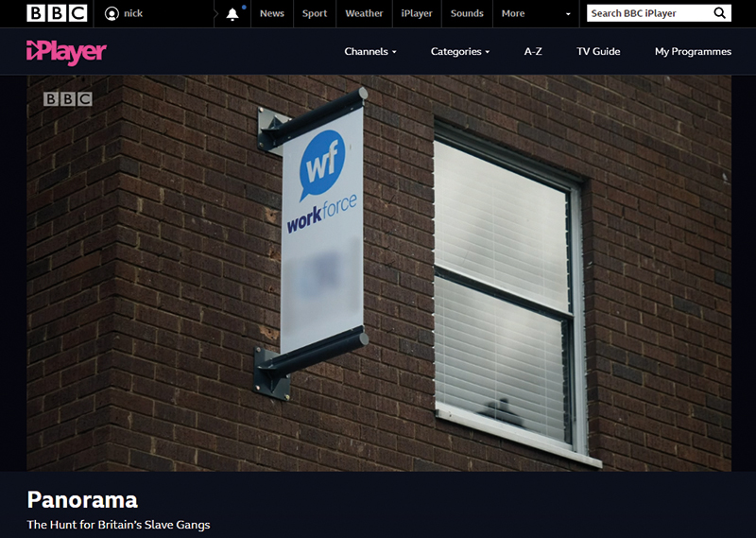Image resolution: width=756 pixels, height=538 pixels.
Task: Click the Panorama title
Action: (82, 500)
